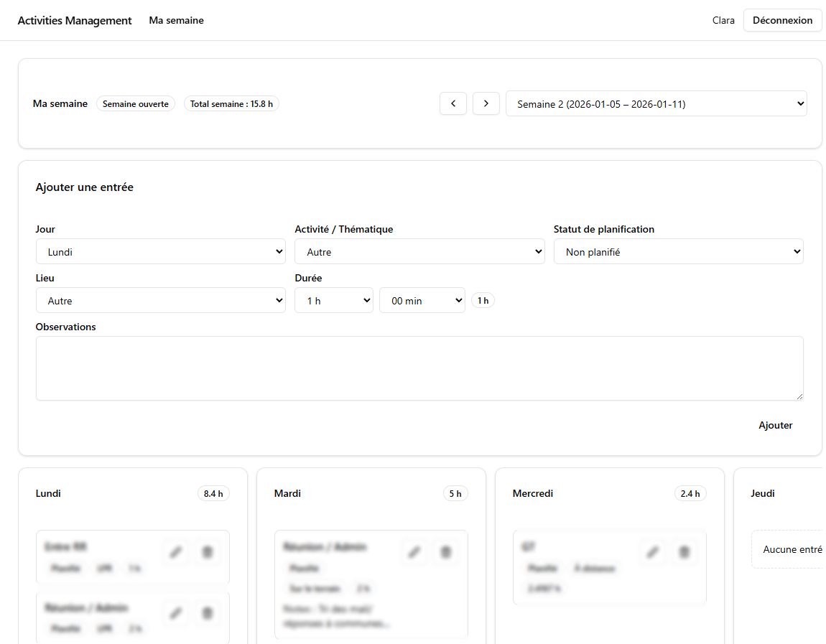Delete the Mercredi entry with trash icon
Viewport: 826px width, 644px height.
click(x=685, y=552)
